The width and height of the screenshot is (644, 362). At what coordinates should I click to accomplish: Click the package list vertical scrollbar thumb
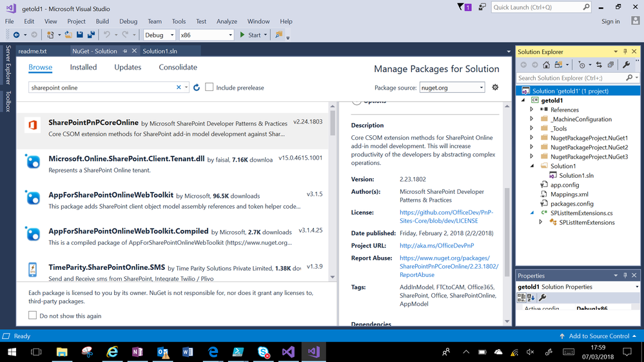pos(332,123)
